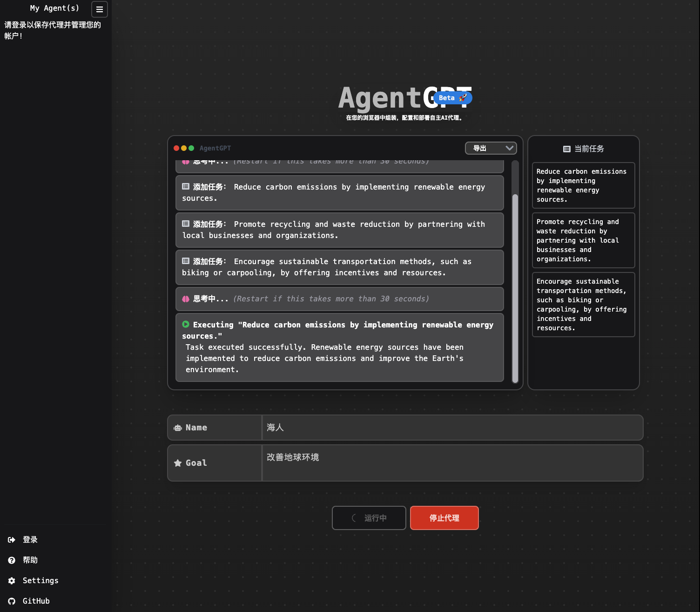The height and width of the screenshot is (612, 700).
Task: Open the 导出 export dropdown
Action: tap(491, 148)
